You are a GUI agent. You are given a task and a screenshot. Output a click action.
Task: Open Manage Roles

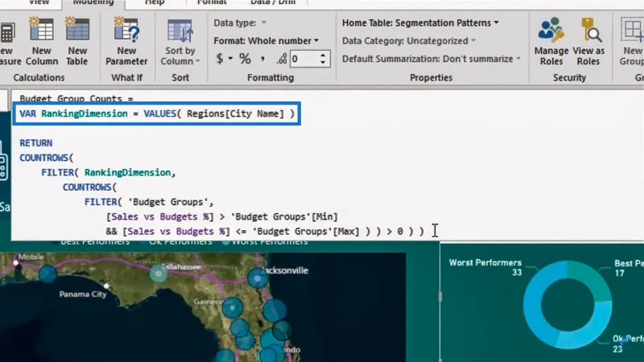[551, 41]
